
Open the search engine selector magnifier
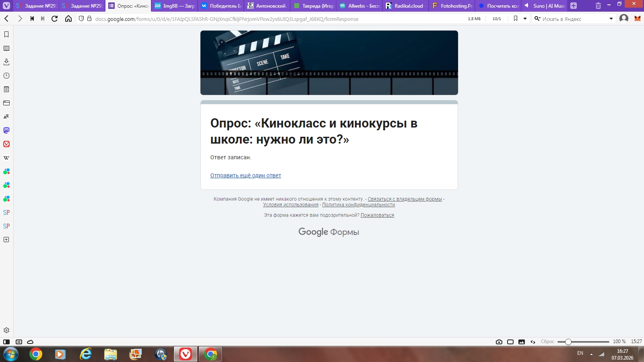click(537, 19)
